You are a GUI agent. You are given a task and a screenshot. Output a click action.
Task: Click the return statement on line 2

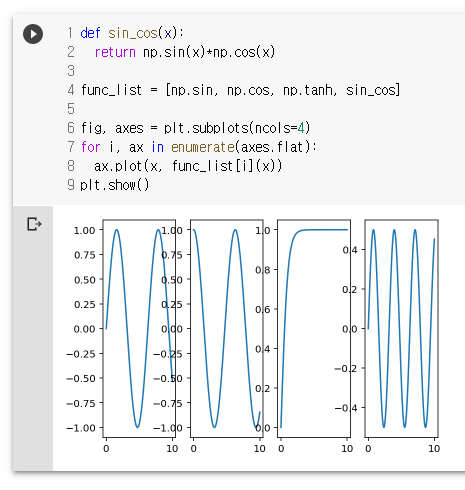pos(185,52)
